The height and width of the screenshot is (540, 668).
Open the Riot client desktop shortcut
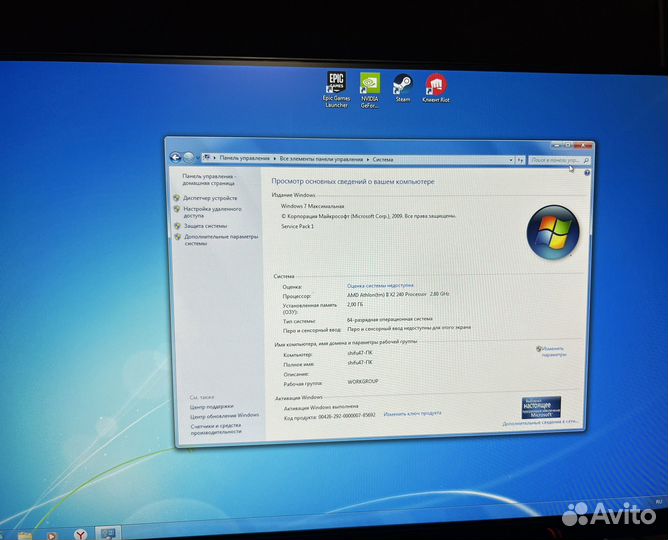436,89
